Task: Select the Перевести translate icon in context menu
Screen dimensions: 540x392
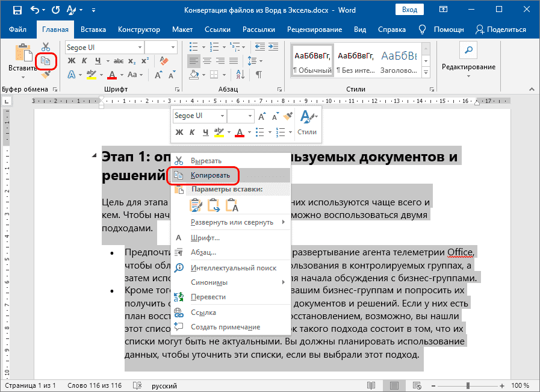Action: pos(178,297)
